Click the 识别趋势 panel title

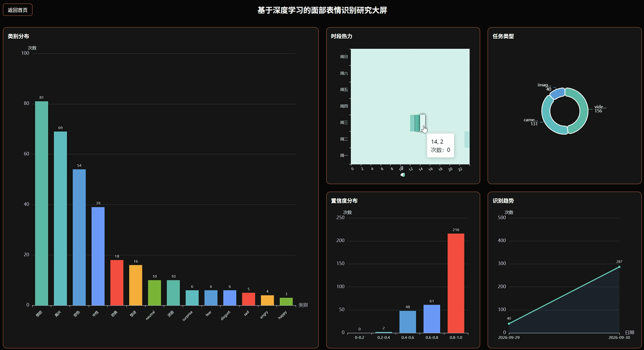pyautogui.click(x=503, y=200)
